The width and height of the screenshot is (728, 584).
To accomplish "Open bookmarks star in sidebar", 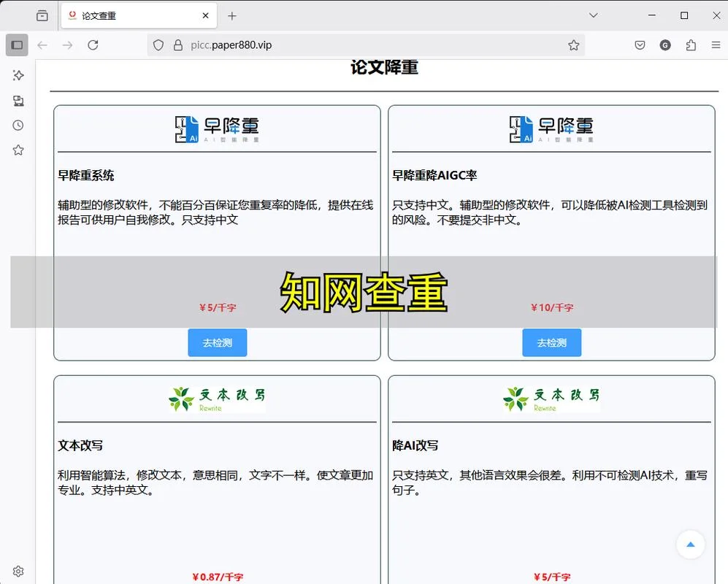I will pos(18,150).
